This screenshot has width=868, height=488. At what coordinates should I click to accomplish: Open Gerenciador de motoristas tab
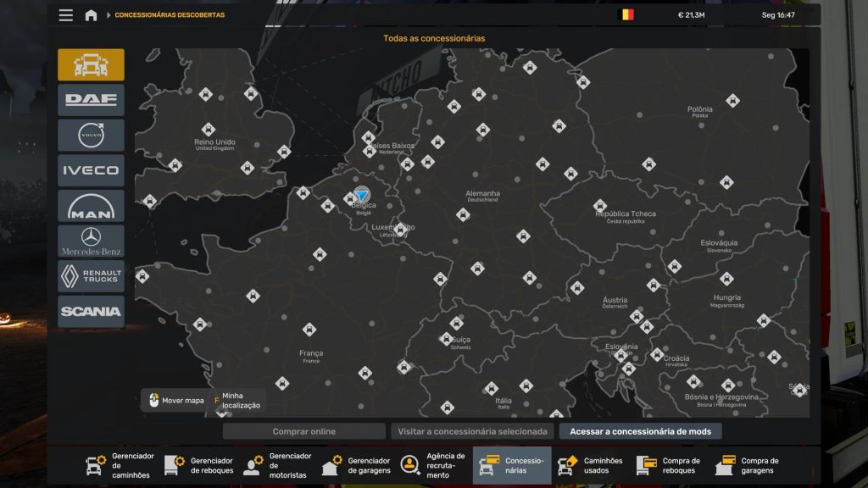[x=277, y=465]
